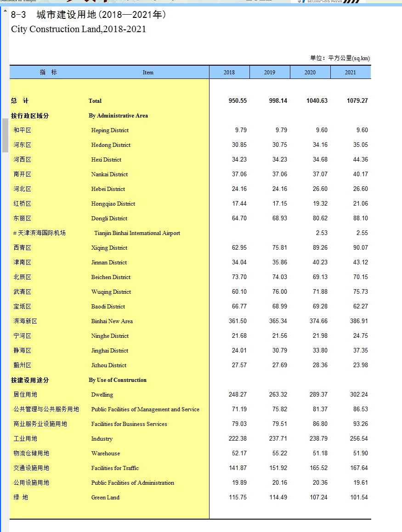The image size is (402, 532).
Task: Click the 'Xiqing District' row label
Action: click(109, 248)
